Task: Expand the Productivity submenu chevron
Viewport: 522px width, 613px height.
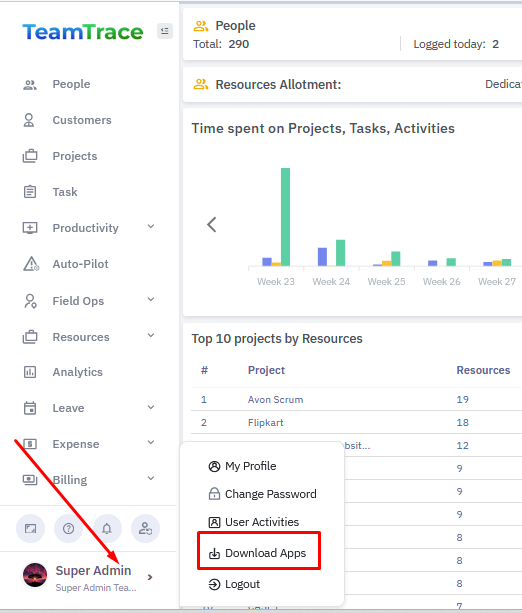Action: (151, 227)
